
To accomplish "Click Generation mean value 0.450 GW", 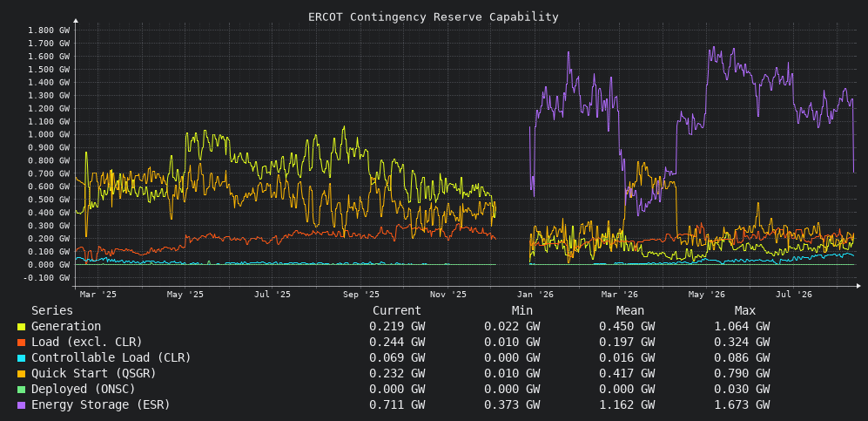I will pos(627,327).
